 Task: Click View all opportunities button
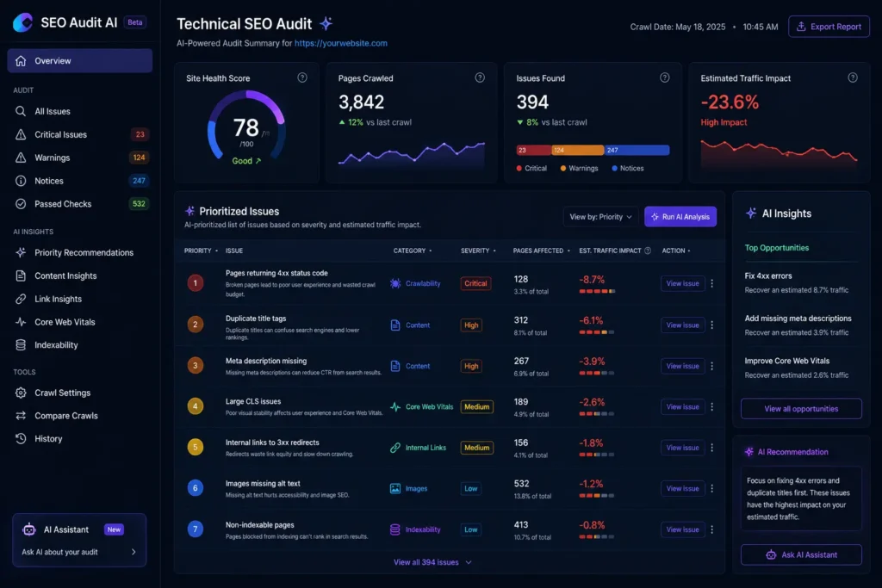pyautogui.click(x=801, y=409)
